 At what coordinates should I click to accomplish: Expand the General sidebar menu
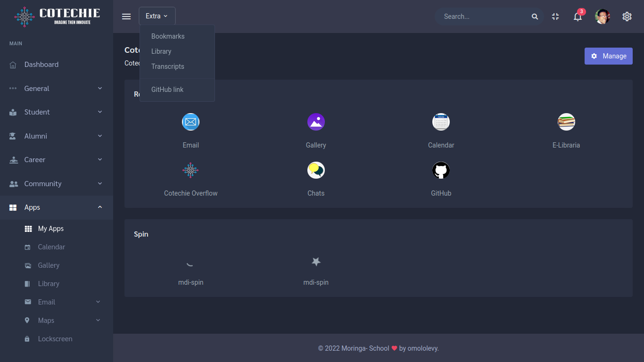coord(57,89)
